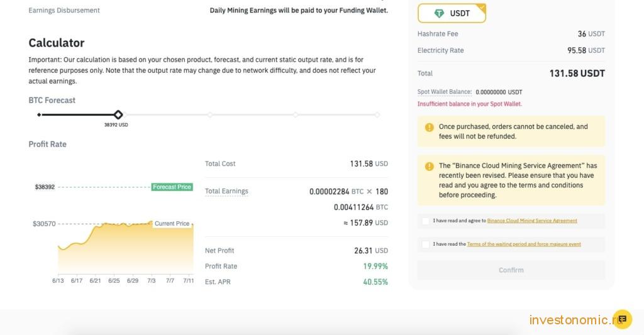The image size is (644, 335).
Task: Click the 0.00411264 BTC earnings value
Action: click(360, 207)
